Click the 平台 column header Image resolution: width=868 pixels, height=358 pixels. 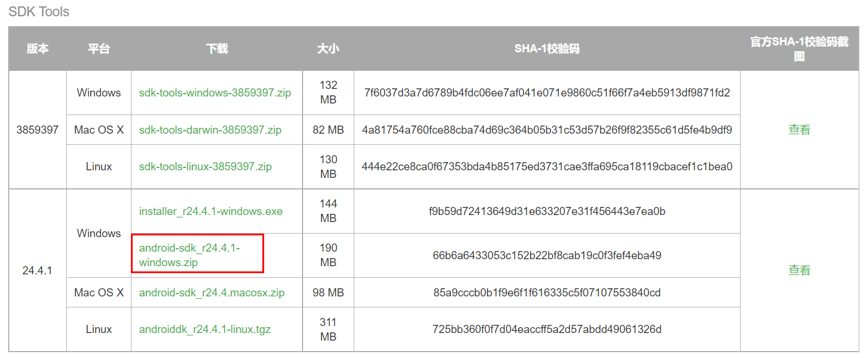(99, 49)
